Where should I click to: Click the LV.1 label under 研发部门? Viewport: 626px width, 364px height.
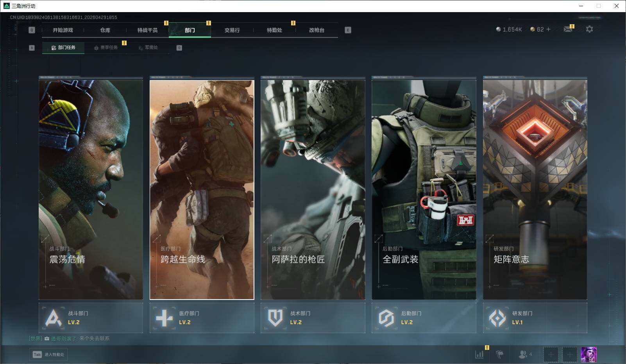[517, 322]
